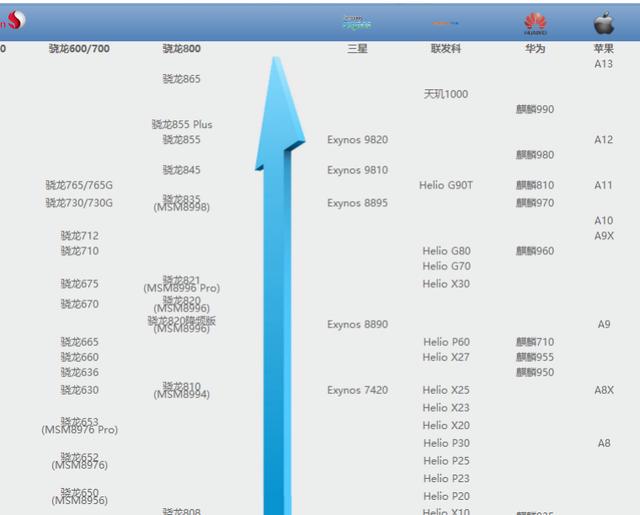Click the 麒麟810 entry
This screenshot has height=515, width=640.
(x=535, y=185)
